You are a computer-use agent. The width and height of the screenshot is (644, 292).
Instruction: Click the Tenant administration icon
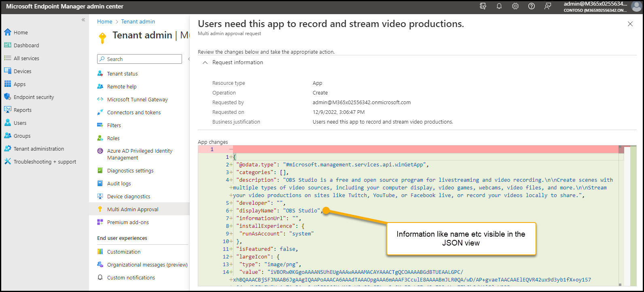click(x=7, y=149)
